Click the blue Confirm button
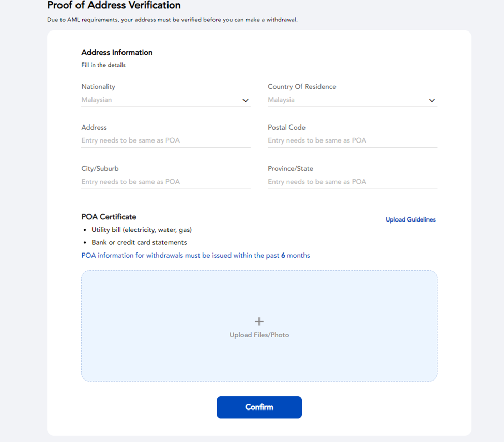Viewport: 504px width, 442px height. pos(259,407)
